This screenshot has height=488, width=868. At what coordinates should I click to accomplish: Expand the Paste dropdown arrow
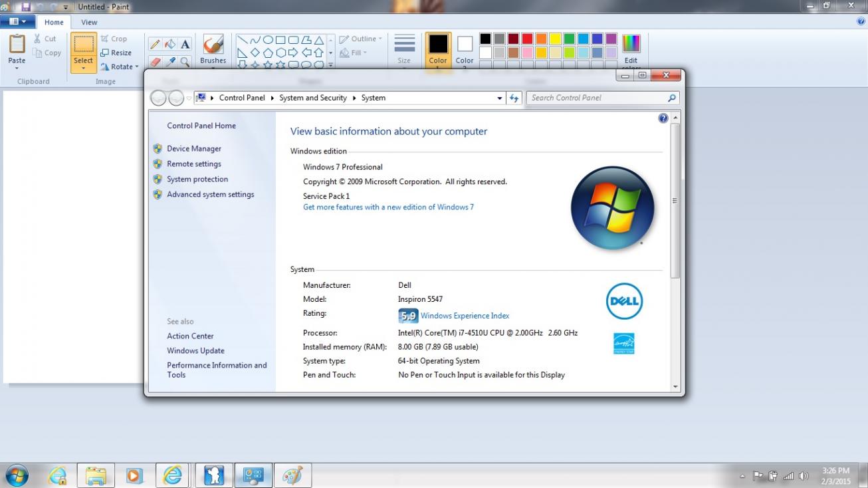tap(17, 66)
